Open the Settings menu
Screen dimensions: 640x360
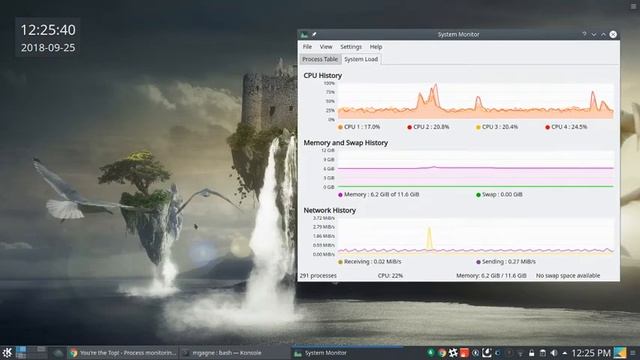[x=351, y=47]
